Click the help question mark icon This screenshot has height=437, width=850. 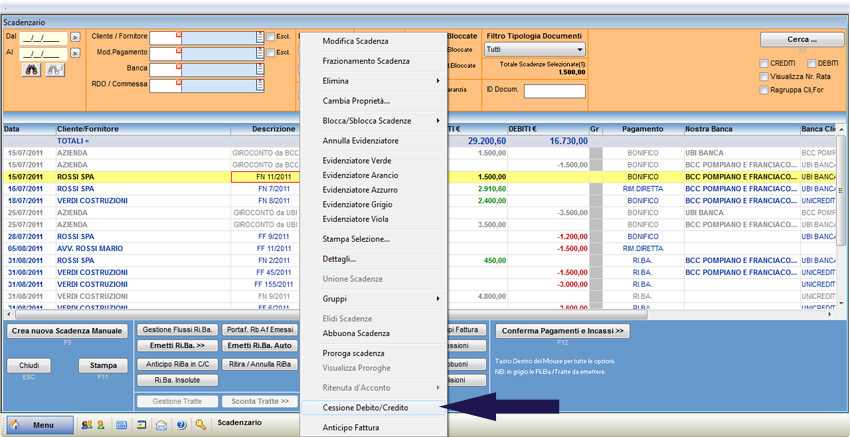(x=181, y=424)
